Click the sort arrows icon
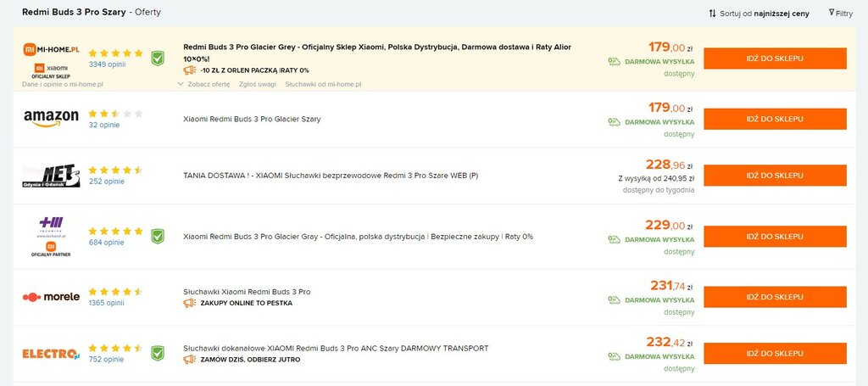 pos(712,14)
